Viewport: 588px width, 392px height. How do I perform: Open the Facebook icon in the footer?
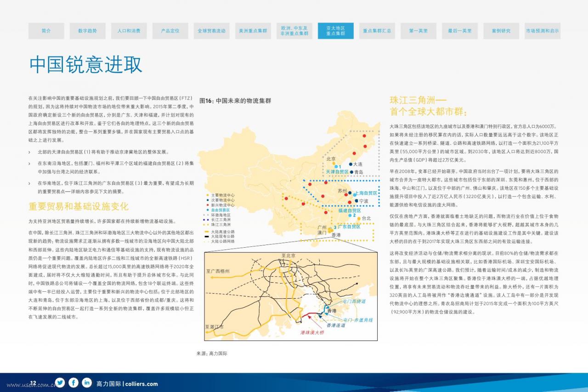tap(73, 382)
